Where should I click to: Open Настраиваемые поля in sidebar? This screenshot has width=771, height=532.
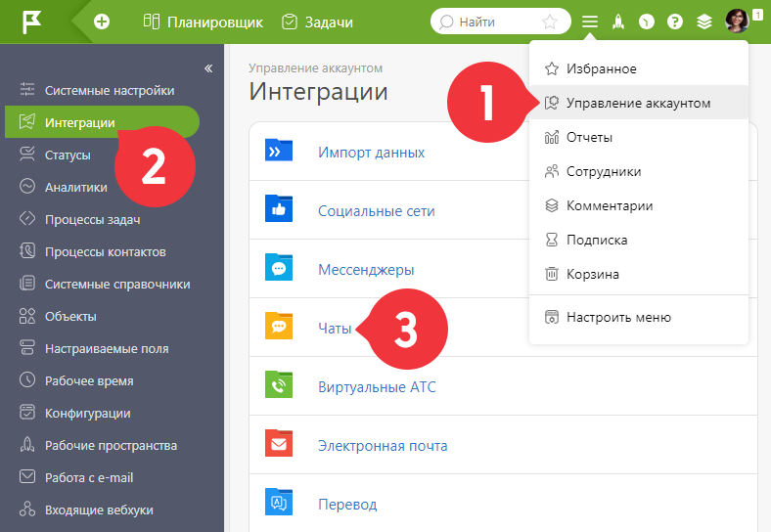tap(107, 348)
